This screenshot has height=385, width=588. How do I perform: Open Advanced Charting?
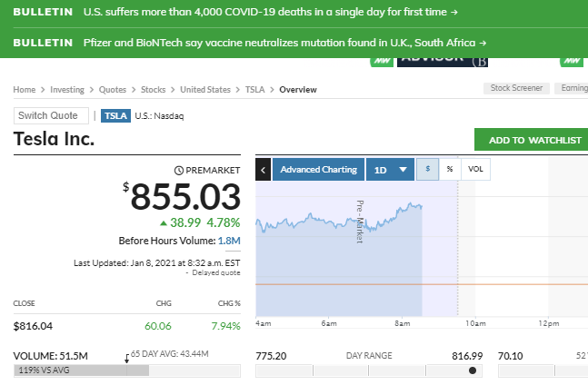(318, 170)
